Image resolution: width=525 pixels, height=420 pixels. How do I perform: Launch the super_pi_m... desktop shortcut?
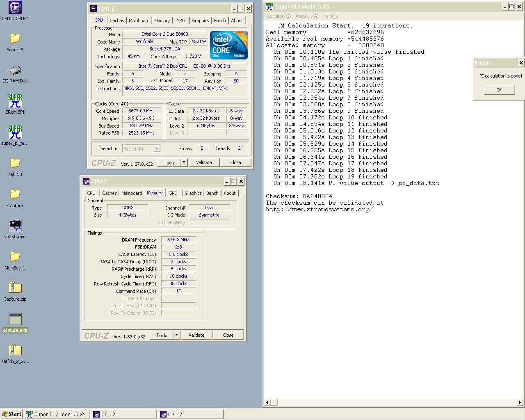pyautogui.click(x=15, y=136)
